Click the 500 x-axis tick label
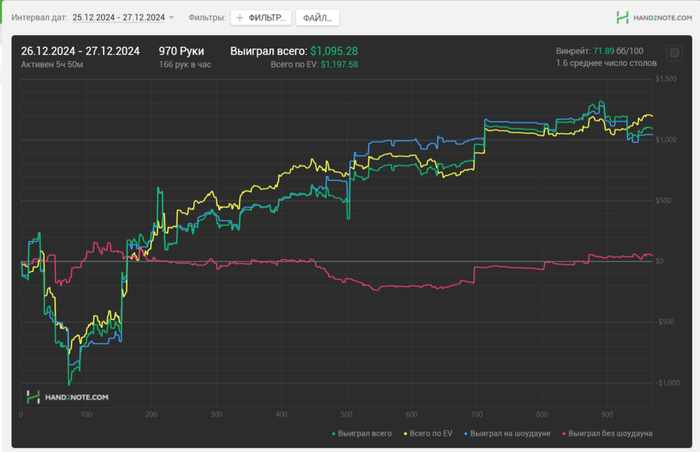 (346, 414)
